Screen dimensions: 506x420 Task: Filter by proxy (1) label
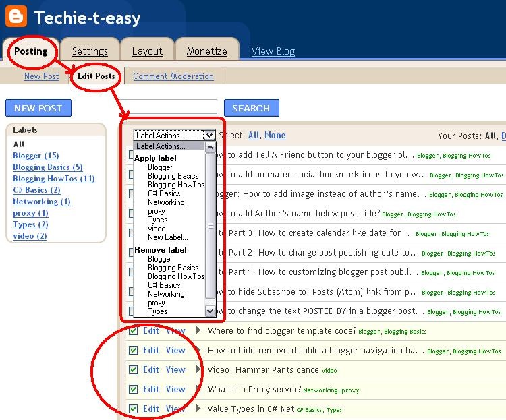30,213
